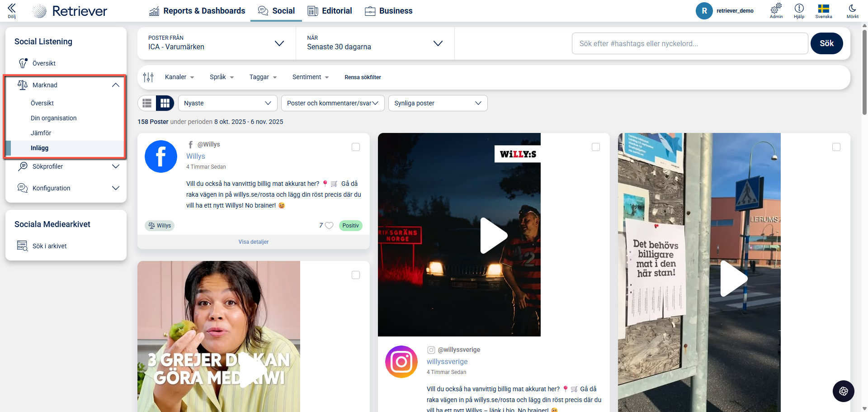Screen dimensions: 868x412
Task: Open the Poster och kommentarer/svar dropdown
Action: pyautogui.click(x=333, y=103)
